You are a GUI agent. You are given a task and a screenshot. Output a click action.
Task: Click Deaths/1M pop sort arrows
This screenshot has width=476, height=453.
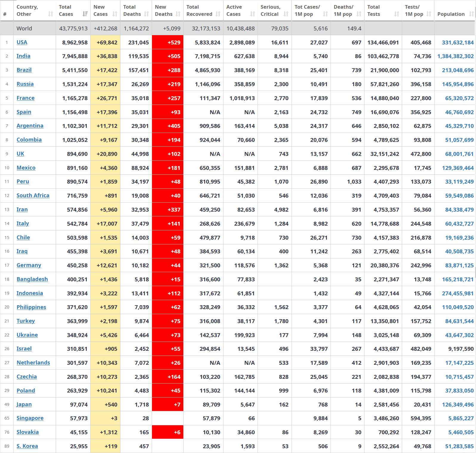click(x=359, y=14)
